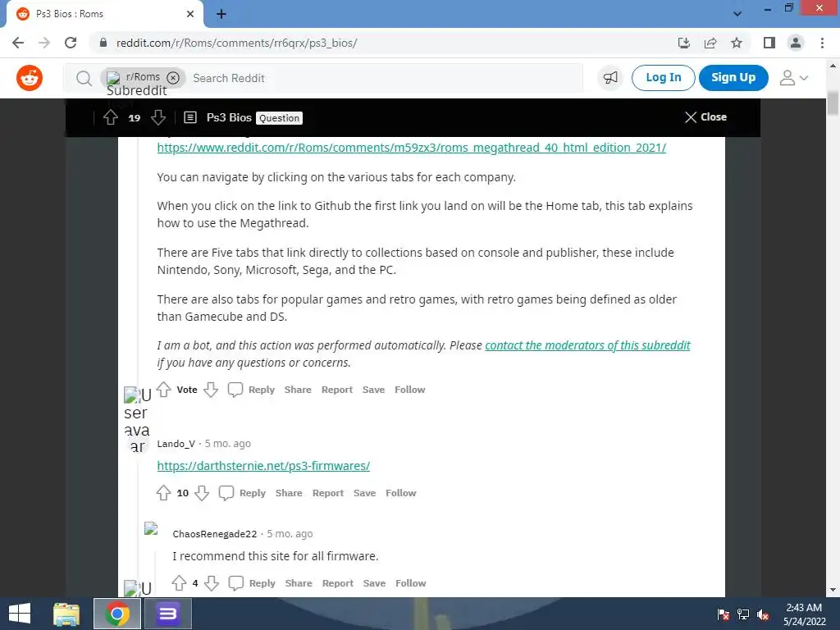Open contact the moderators link
The image size is (840, 630).
pos(587,345)
